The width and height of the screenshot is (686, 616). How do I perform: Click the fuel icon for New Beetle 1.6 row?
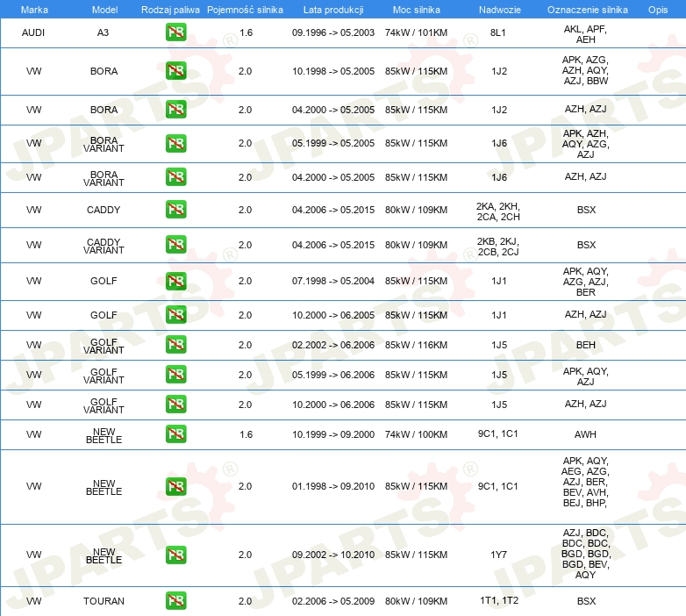click(x=175, y=434)
